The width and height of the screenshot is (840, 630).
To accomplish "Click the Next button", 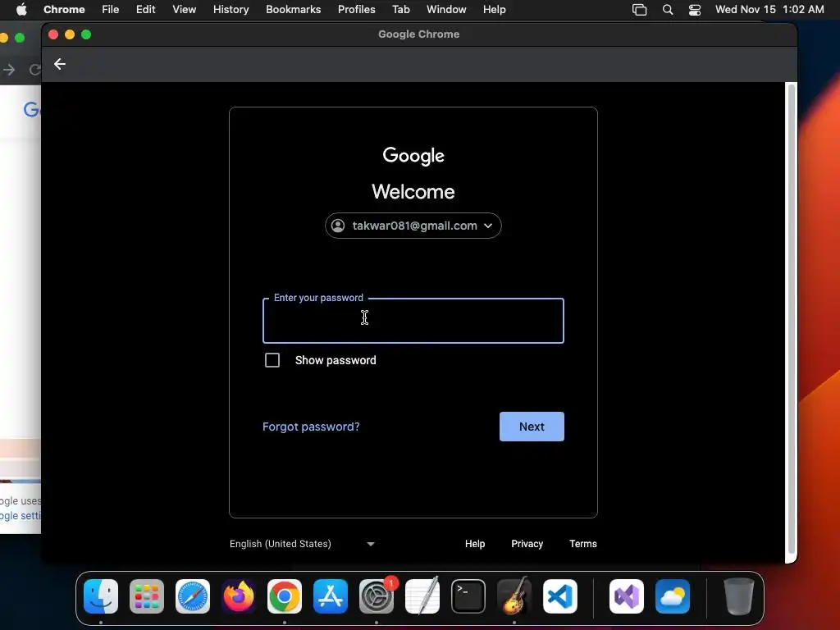I will coord(532,427).
